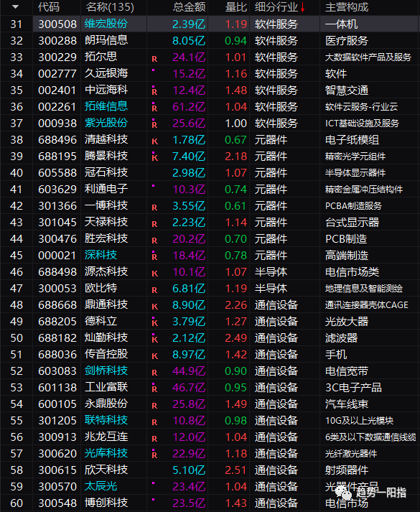Click stock code 301045
The height and width of the screenshot is (512, 420).
click(57, 223)
